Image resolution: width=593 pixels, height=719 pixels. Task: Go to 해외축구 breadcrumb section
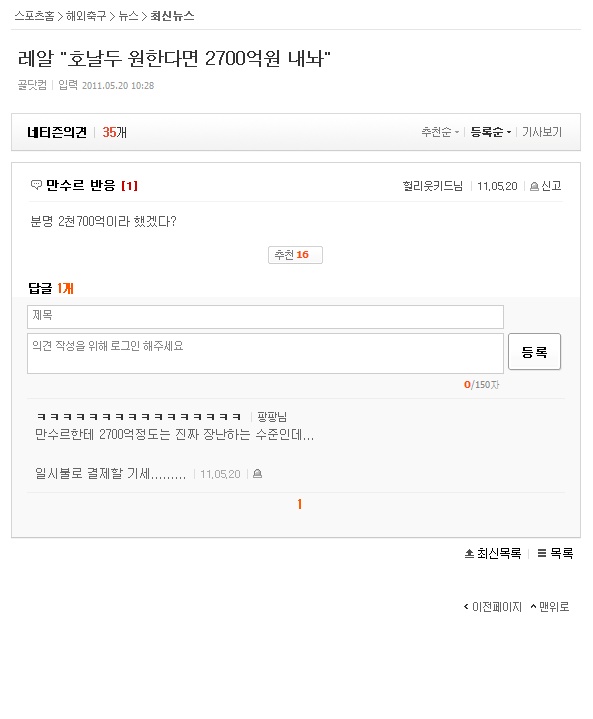tap(86, 16)
